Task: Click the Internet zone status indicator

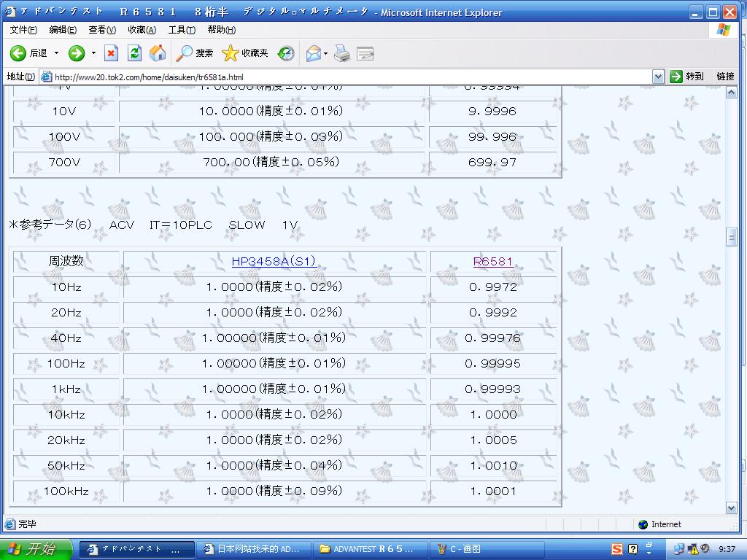Action: [659, 524]
